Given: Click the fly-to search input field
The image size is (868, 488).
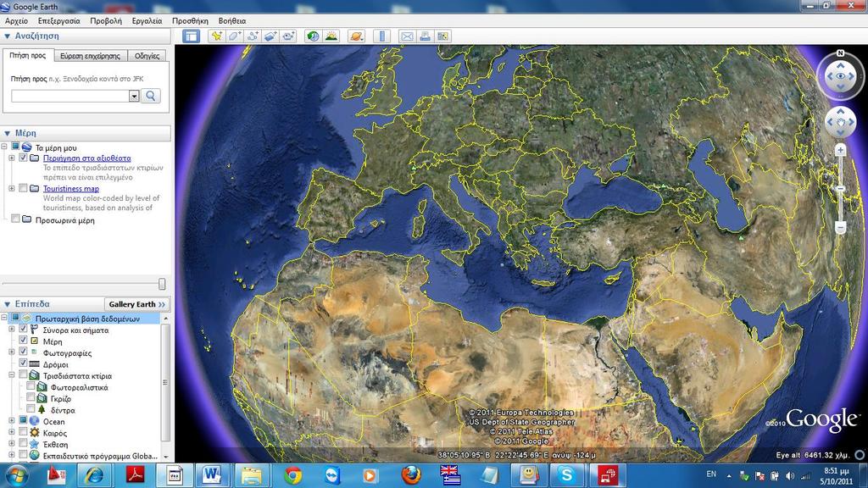Looking at the screenshot, I should tap(70, 96).
